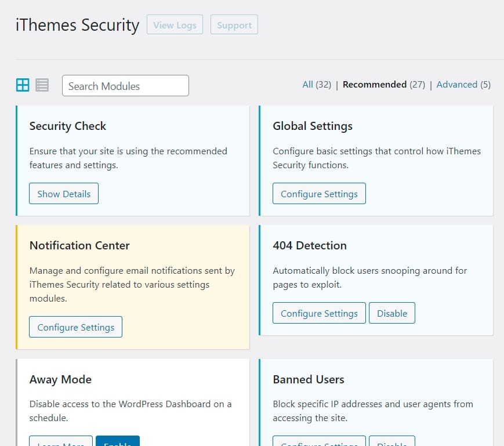Screen dimensions: 504x446
Task: Click the iThemes Security page title
Action: point(77,25)
